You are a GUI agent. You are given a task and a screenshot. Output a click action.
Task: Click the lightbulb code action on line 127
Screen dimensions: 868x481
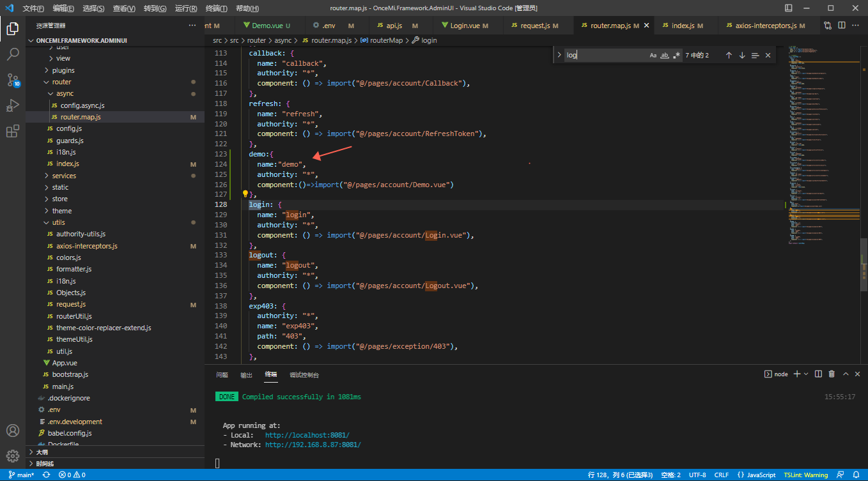(x=245, y=194)
